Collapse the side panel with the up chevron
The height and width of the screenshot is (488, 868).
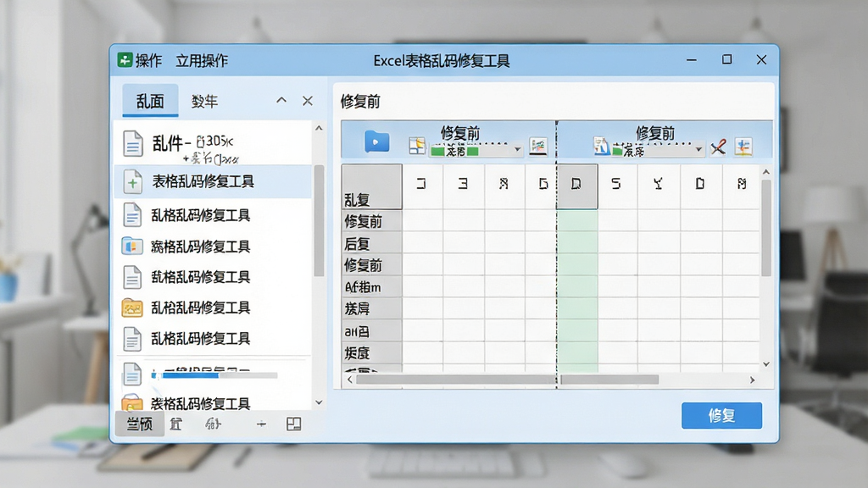click(281, 100)
